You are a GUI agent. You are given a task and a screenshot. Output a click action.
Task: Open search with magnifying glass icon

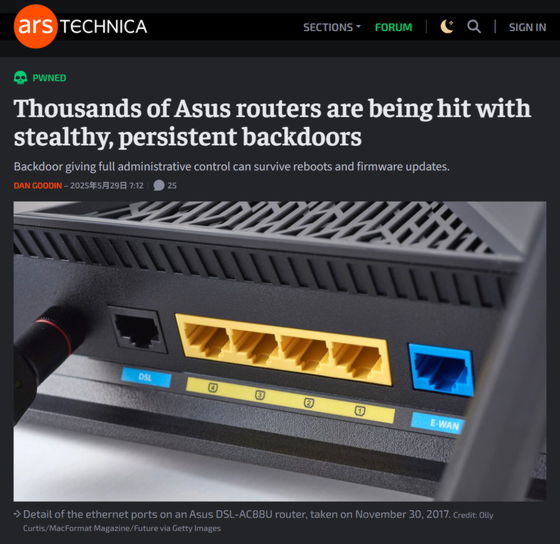click(474, 27)
